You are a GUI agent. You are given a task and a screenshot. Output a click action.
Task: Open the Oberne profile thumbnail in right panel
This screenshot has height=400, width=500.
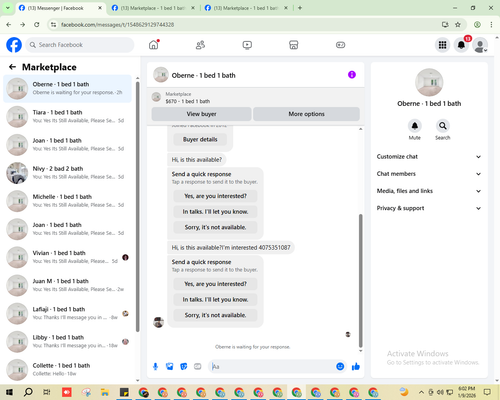coord(429,82)
